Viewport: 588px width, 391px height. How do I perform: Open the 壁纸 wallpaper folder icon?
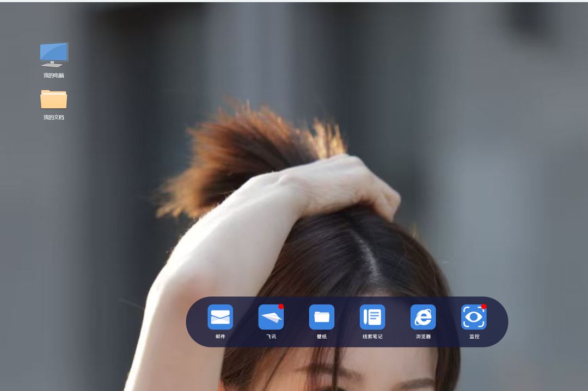(x=322, y=317)
